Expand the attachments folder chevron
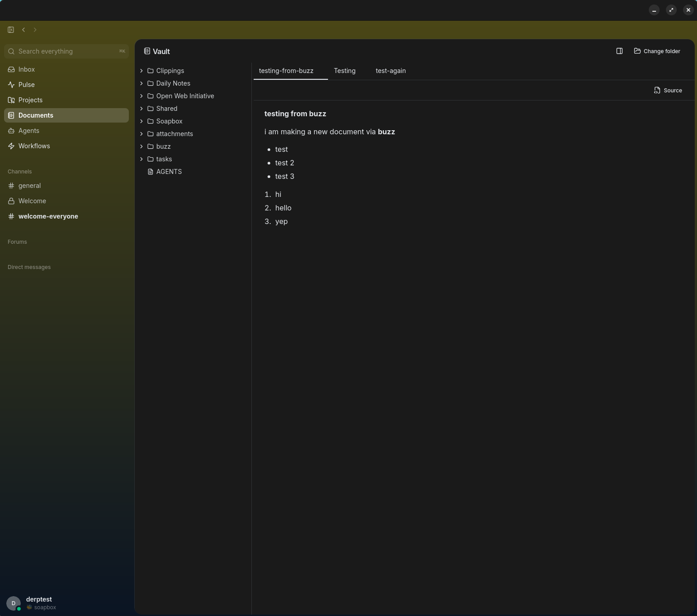This screenshot has width=697, height=616. [141, 134]
